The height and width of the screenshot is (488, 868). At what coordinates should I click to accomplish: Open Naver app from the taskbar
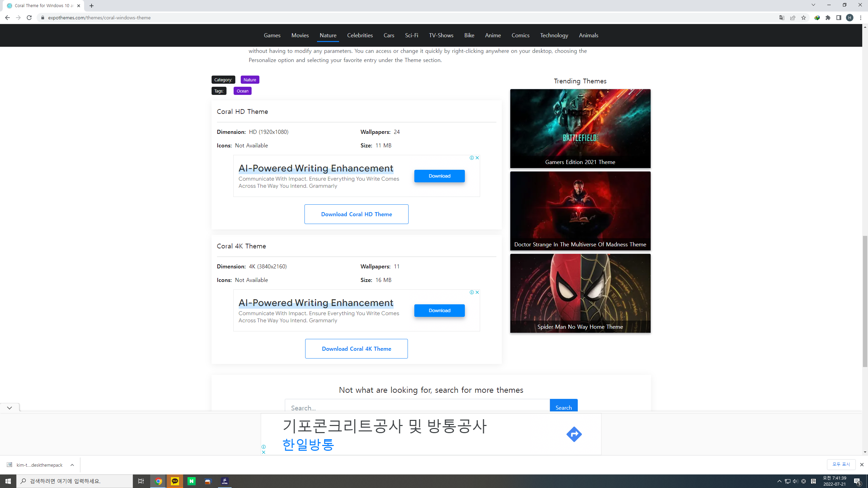point(192,481)
